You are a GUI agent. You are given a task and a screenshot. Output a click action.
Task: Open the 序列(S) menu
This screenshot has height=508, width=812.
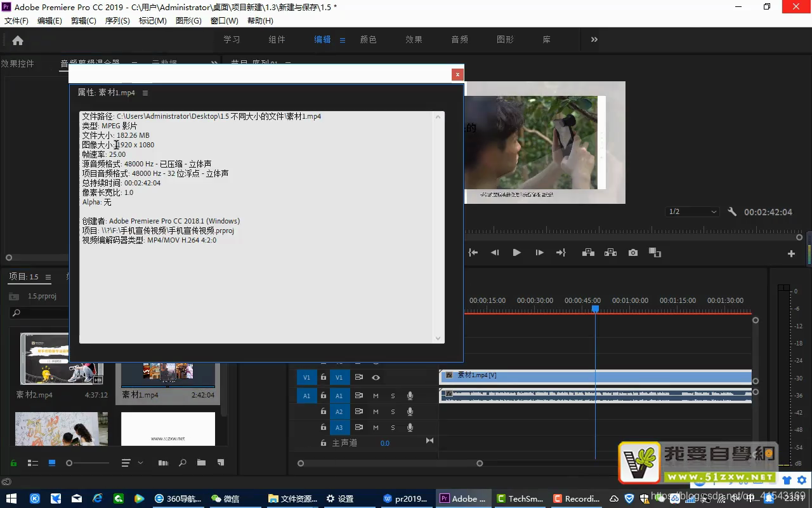click(117, 20)
